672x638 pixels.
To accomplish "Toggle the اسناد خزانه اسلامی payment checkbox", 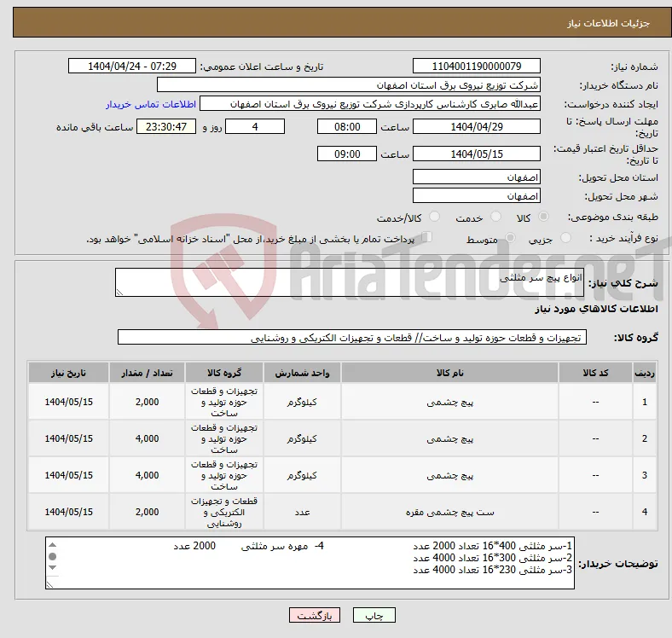I will (426, 237).
